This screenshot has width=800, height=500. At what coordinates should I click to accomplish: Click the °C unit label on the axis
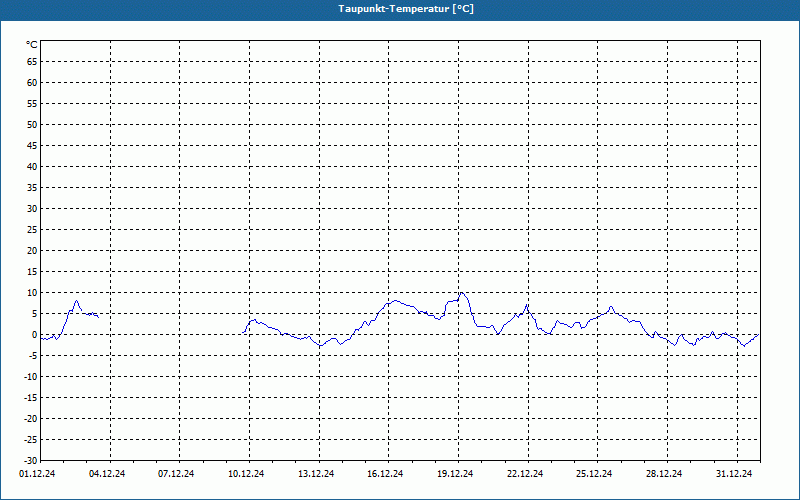click(x=32, y=45)
